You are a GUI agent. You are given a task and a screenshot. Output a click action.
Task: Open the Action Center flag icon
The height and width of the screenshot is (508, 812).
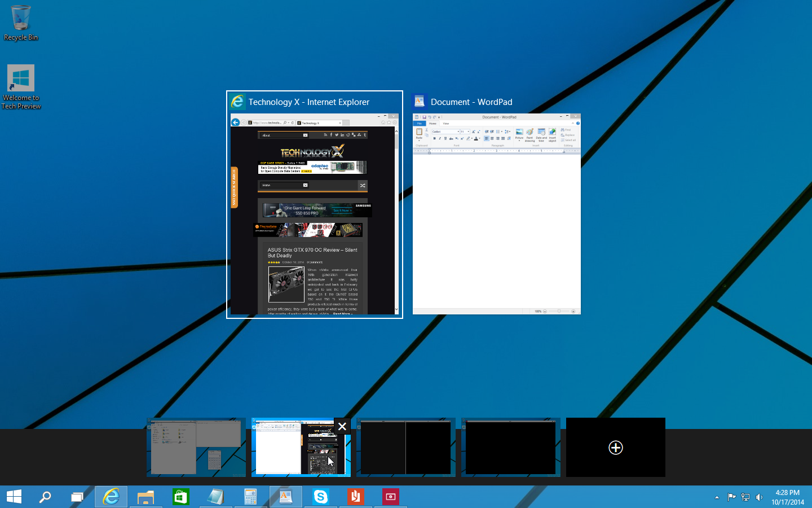click(731, 497)
